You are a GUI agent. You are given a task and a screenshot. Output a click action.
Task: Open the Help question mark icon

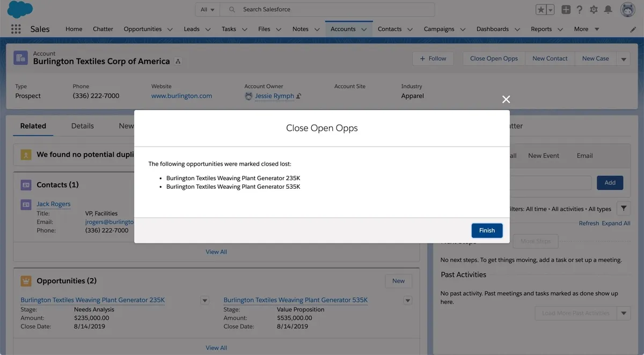580,10
